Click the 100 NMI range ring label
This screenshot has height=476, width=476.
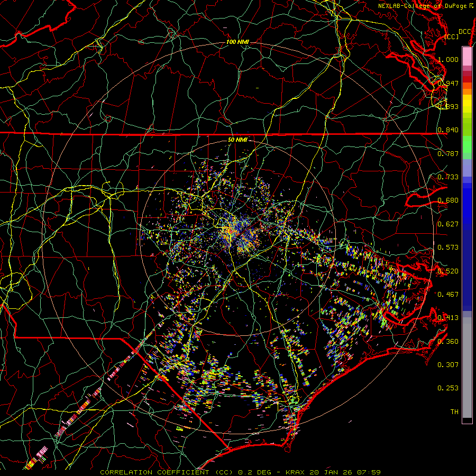(237, 42)
